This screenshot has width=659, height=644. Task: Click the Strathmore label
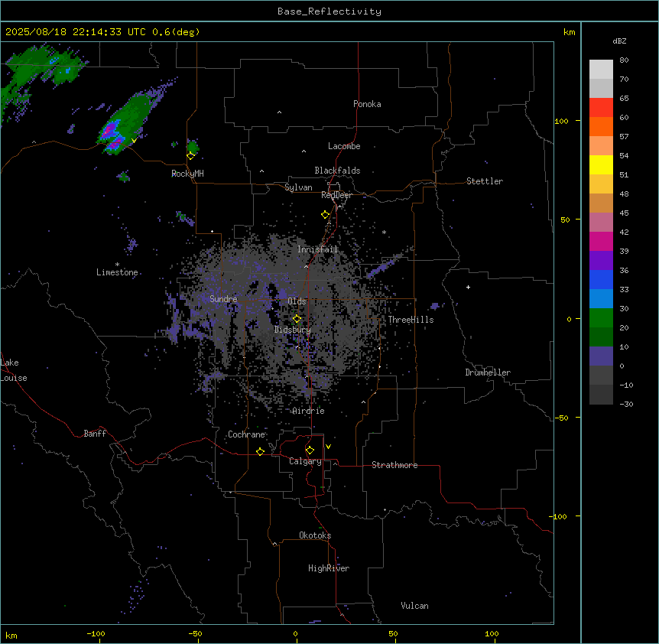click(394, 465)
